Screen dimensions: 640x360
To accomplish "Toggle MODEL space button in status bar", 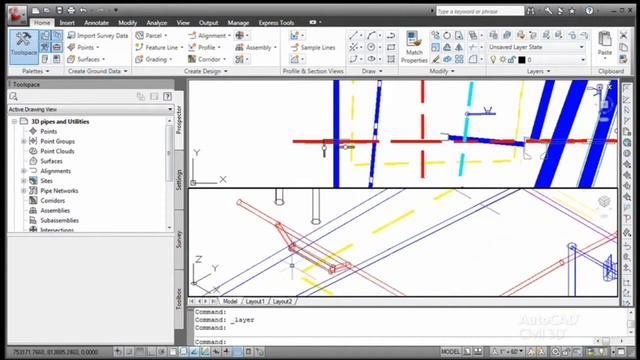I will 451,351.
